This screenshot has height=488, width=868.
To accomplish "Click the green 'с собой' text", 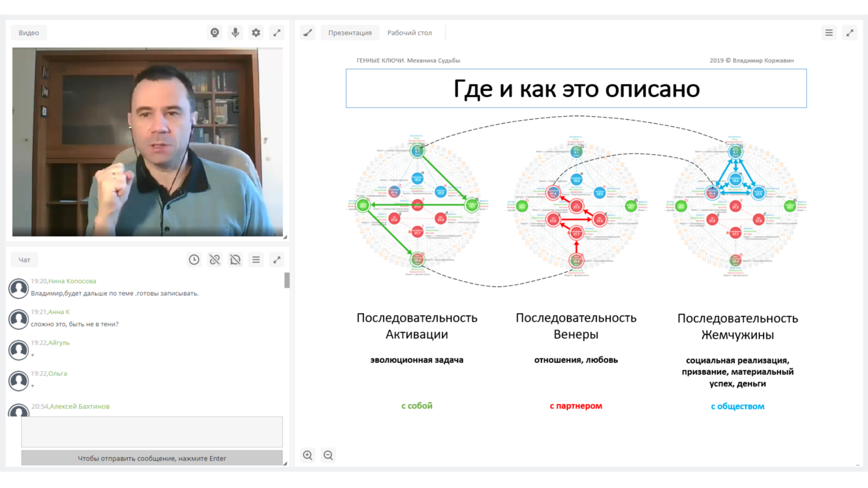I will [417, 406].
